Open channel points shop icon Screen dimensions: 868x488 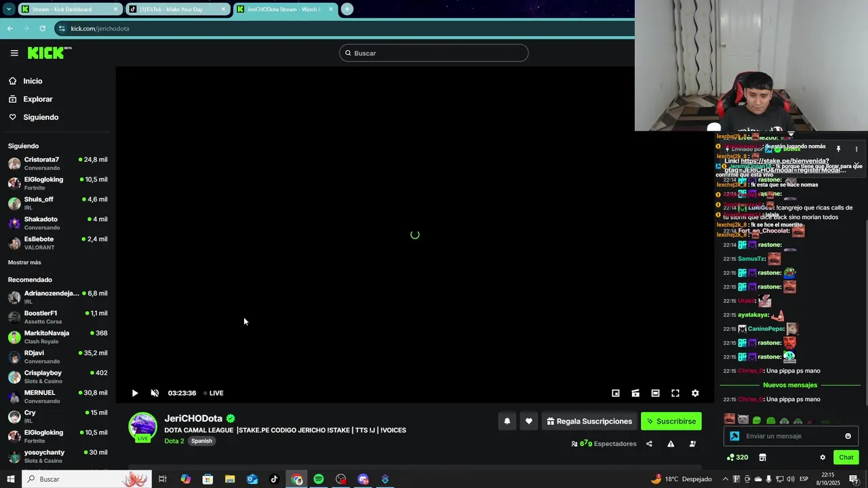762,457
